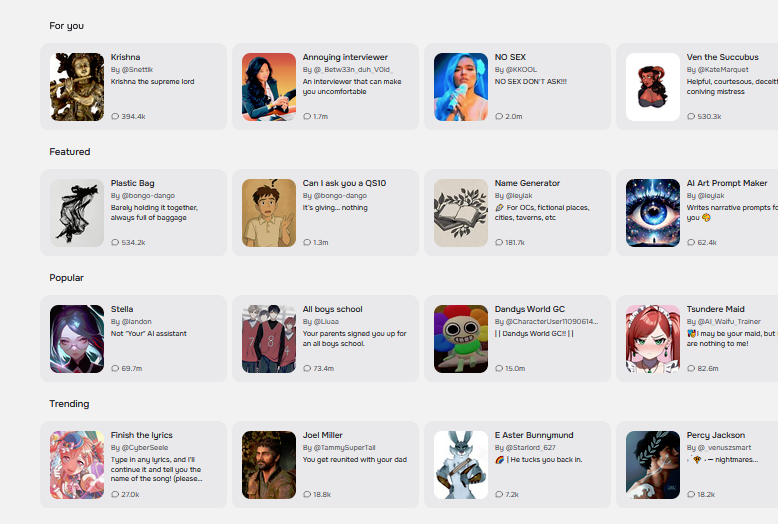Open the Krishna character avatar

(x=77, y=87)
